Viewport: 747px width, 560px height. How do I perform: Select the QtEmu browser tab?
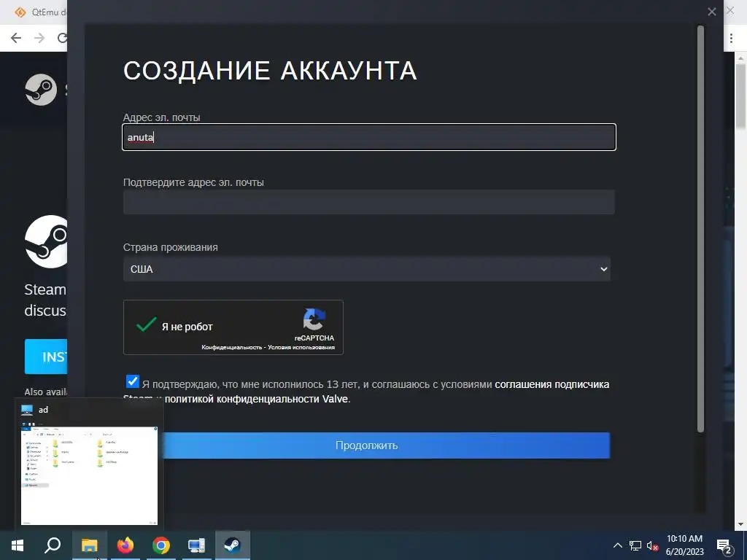click(40, 12)
